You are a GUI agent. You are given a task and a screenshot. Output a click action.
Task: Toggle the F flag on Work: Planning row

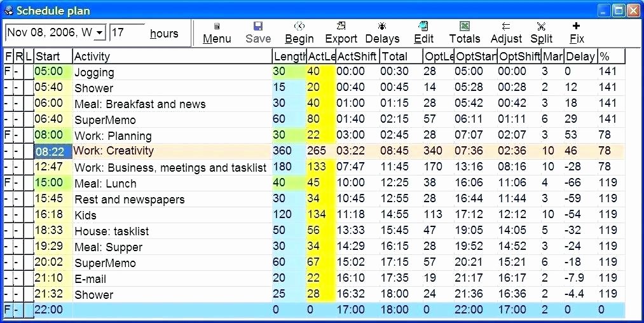coord(8,135)
